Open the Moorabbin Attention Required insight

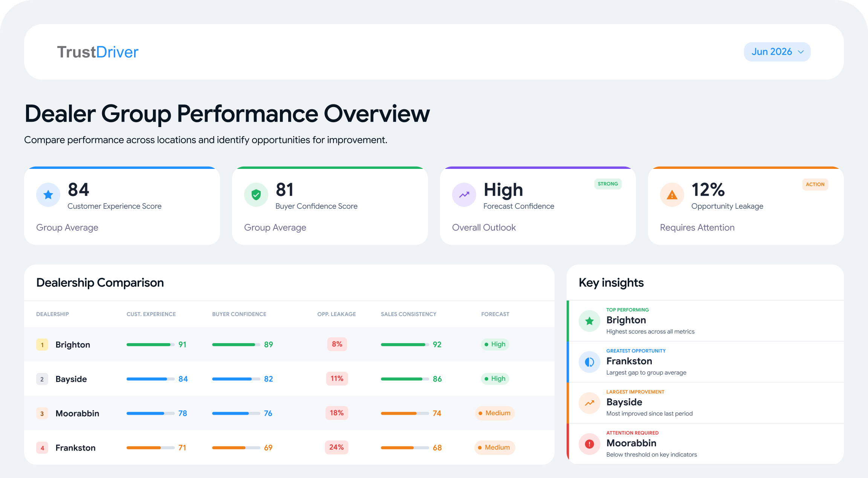pyautogui.click(x=705, y=444)
